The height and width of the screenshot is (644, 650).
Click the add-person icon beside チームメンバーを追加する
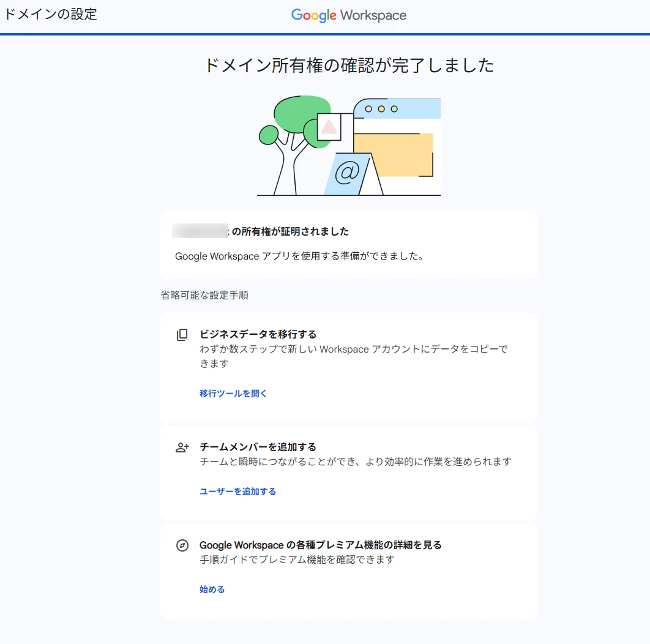[x=182, y=447]
